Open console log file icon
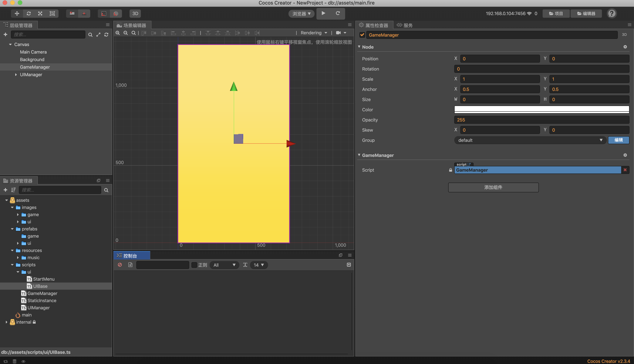This screenshot has width=634, height=364. click(x=130, y=265)
